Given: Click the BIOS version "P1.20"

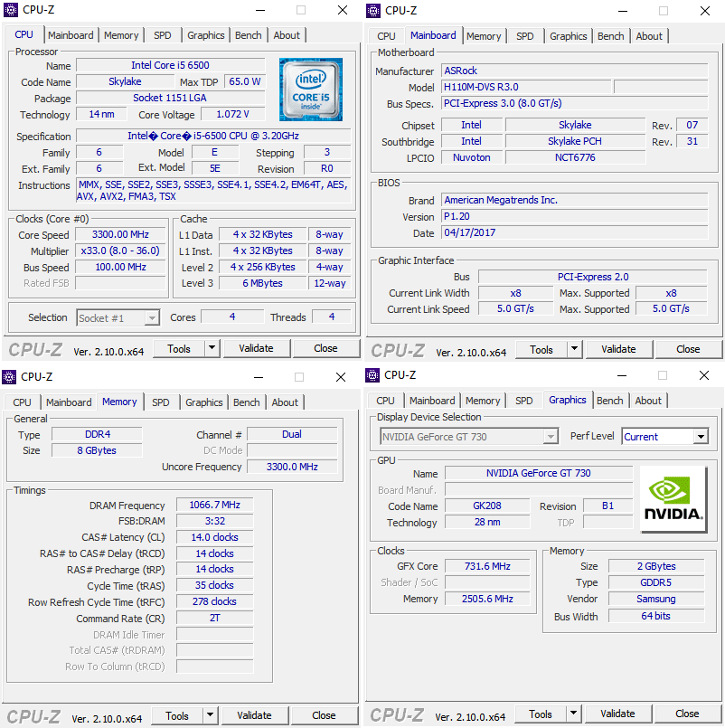Looking at the screenshot, I should pos(575,216).
